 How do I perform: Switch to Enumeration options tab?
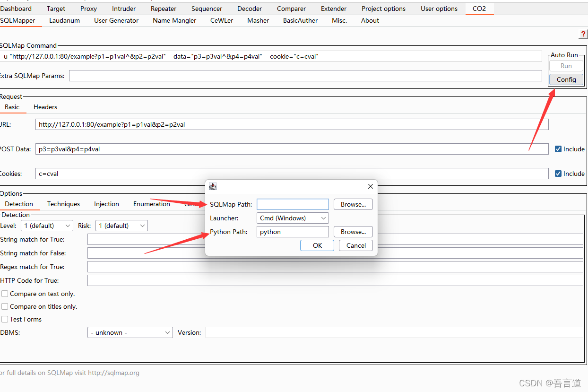pyautogui.click(x=152, y=204)
